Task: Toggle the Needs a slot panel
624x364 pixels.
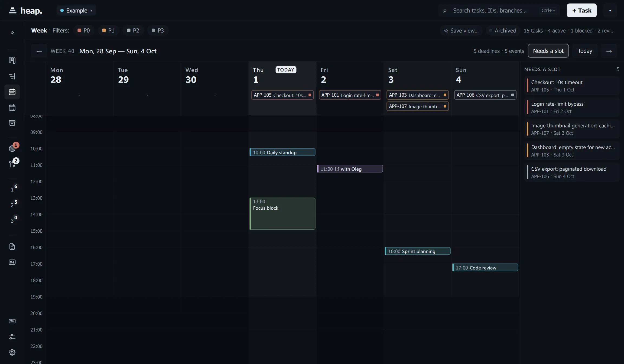Action: click(548, 51)
